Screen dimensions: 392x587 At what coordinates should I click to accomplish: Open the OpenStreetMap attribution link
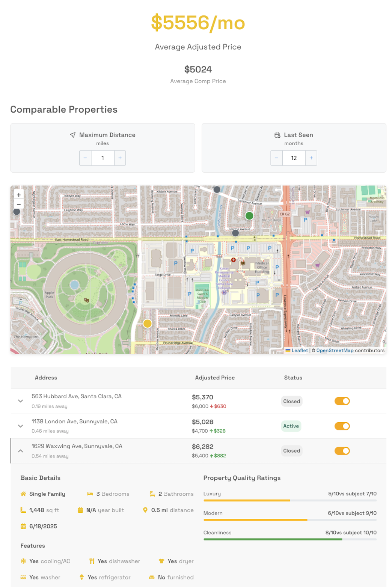pos(335,350)
